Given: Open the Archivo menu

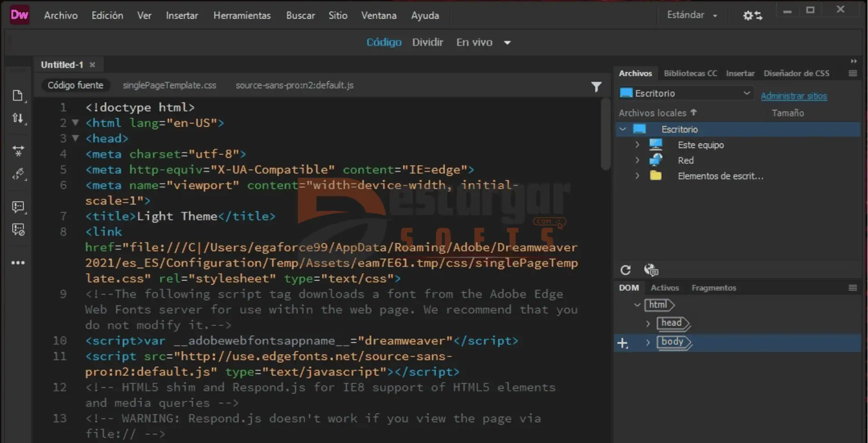Looking at the screenshot, I should tap(61, 15).
